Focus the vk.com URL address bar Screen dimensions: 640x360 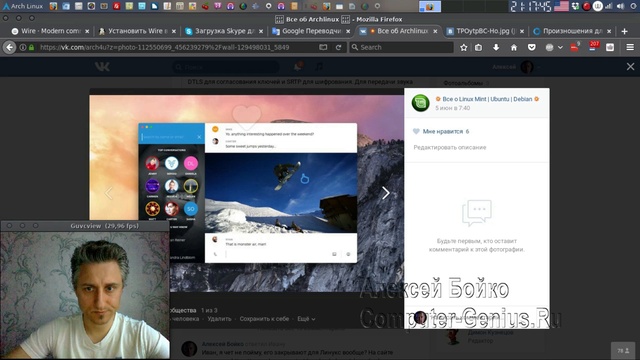pyautogui.click(x=164, y=47)
